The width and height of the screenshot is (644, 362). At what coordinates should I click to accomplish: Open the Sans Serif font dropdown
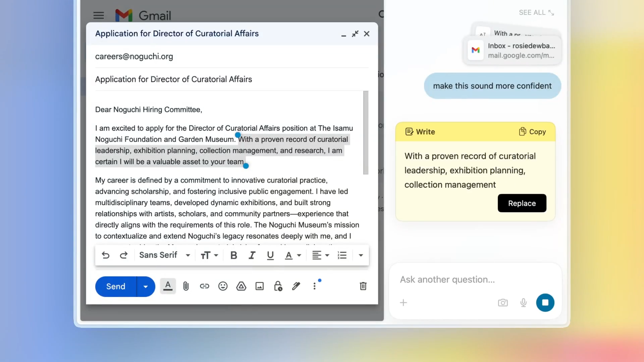[165, 255]
